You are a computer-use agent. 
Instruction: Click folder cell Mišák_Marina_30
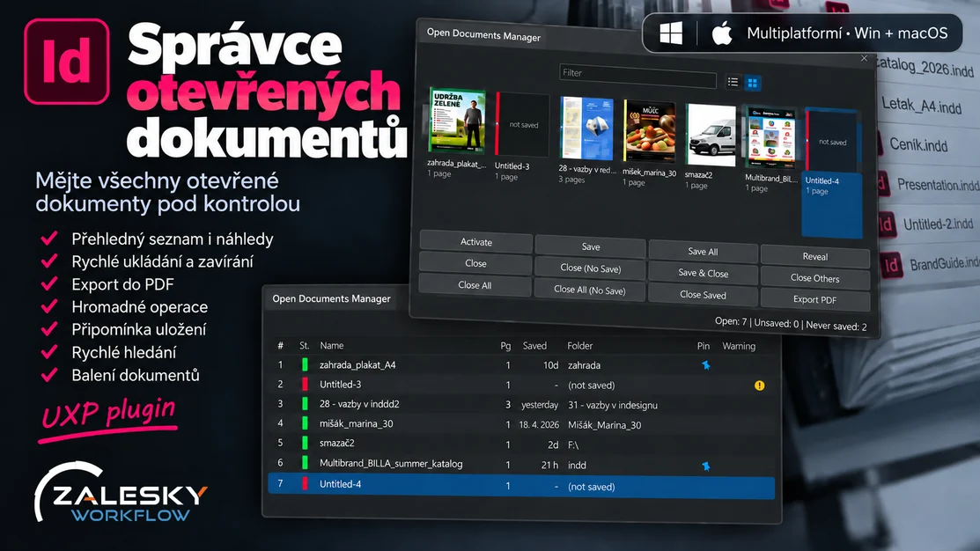click(604, 425)
